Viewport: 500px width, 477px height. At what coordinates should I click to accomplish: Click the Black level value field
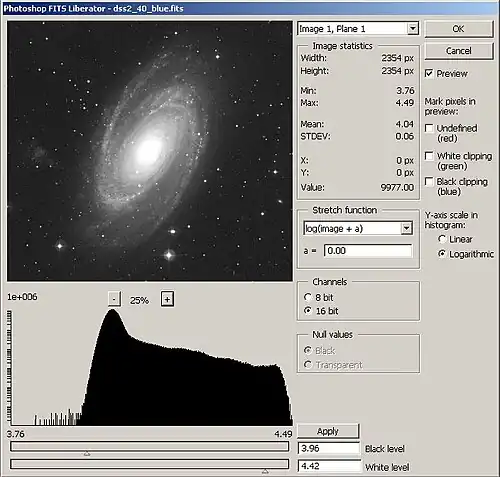coord(329,449)
